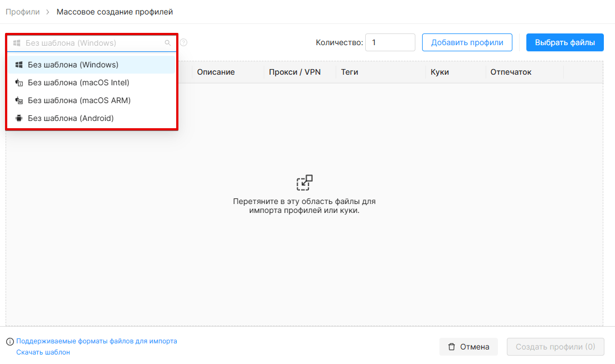
Task: Click the info circle icon near supported formats
Action: coord(10,342)
